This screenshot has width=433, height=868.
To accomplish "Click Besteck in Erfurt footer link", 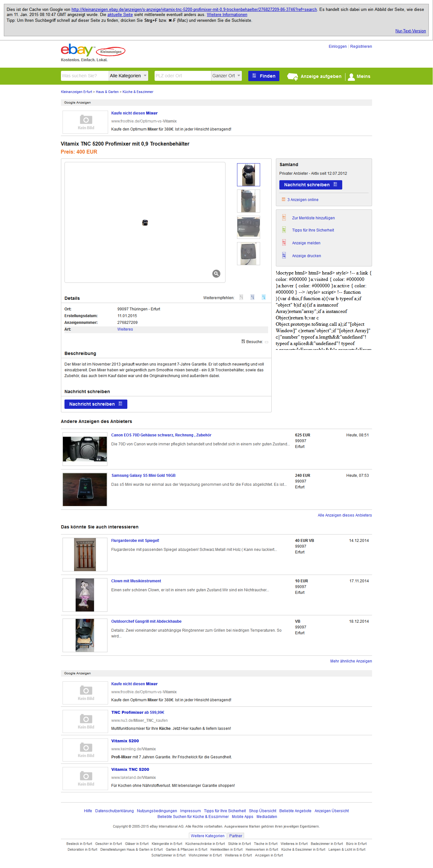I will [x=79, y=844].
